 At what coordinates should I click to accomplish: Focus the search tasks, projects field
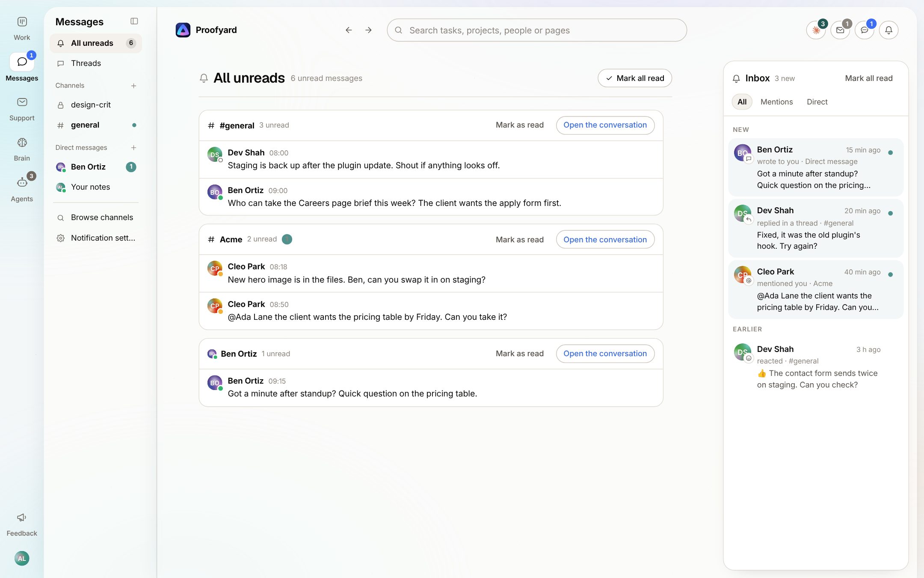pos(537,30)
